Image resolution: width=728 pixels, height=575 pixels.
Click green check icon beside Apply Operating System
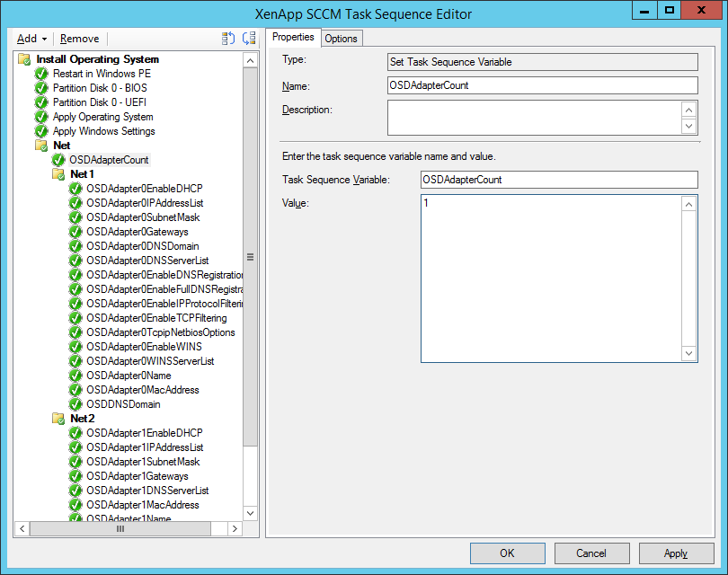click(41, 117)
